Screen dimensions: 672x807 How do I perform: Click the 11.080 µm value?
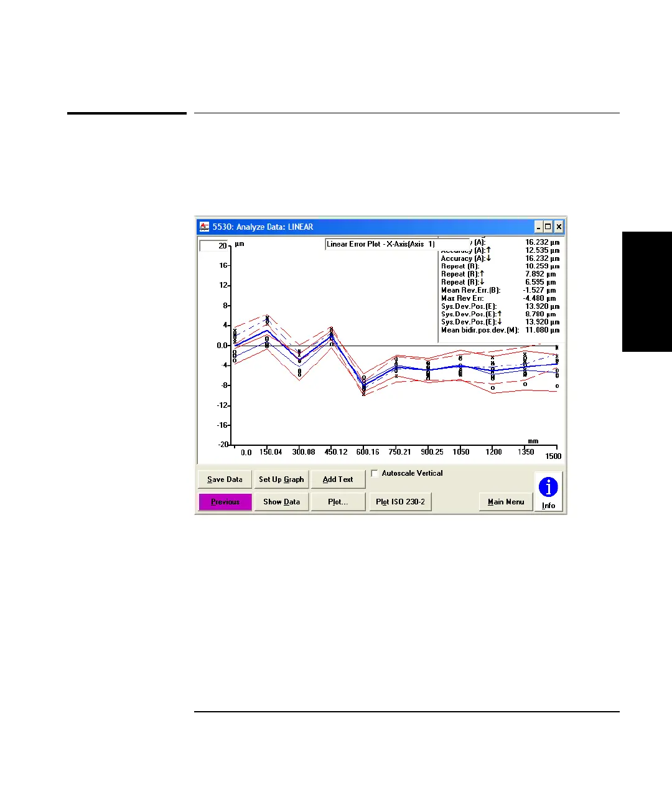click(x=542, y=330)
